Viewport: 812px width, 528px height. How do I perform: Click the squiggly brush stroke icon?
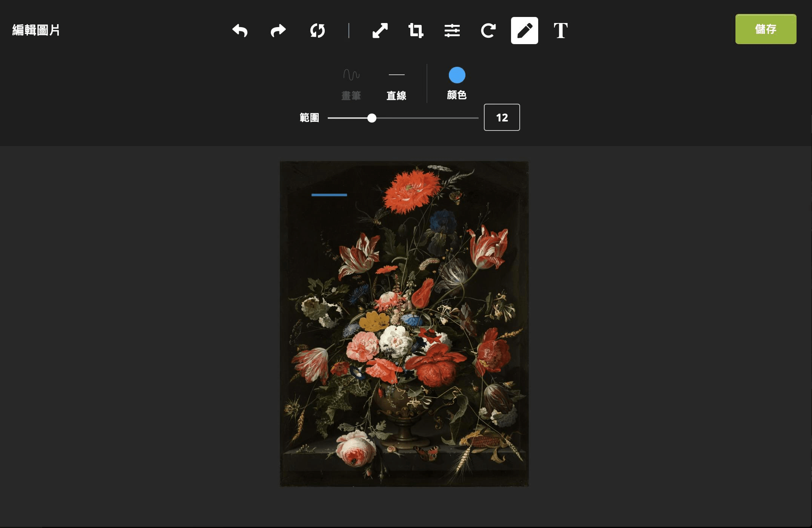(x=351, y=75)
